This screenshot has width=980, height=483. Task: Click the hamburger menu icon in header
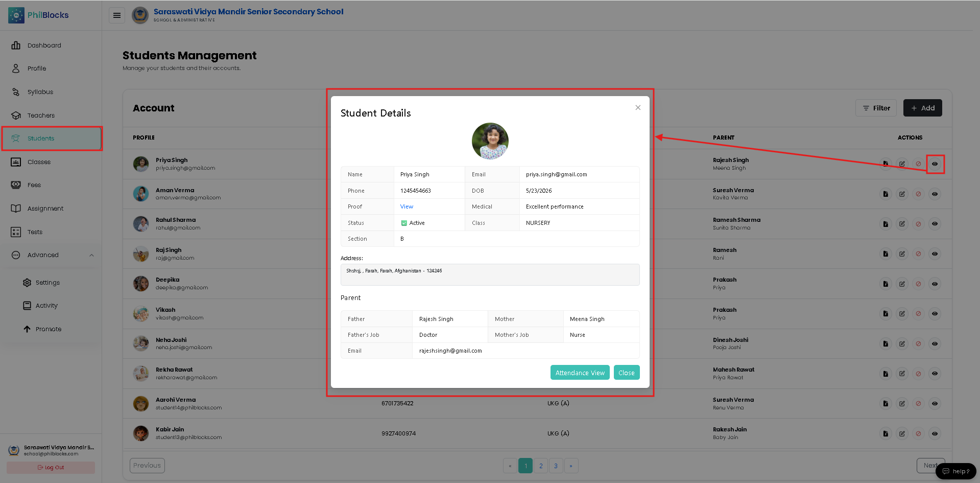(x=117, y=15)
